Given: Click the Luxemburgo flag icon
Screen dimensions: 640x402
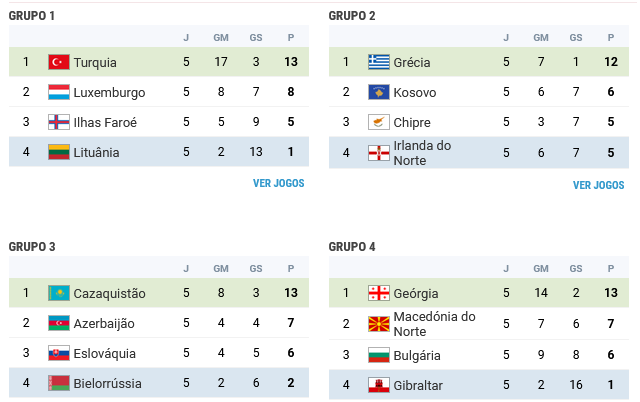Looking at the screenshot, I should point(59,92).
